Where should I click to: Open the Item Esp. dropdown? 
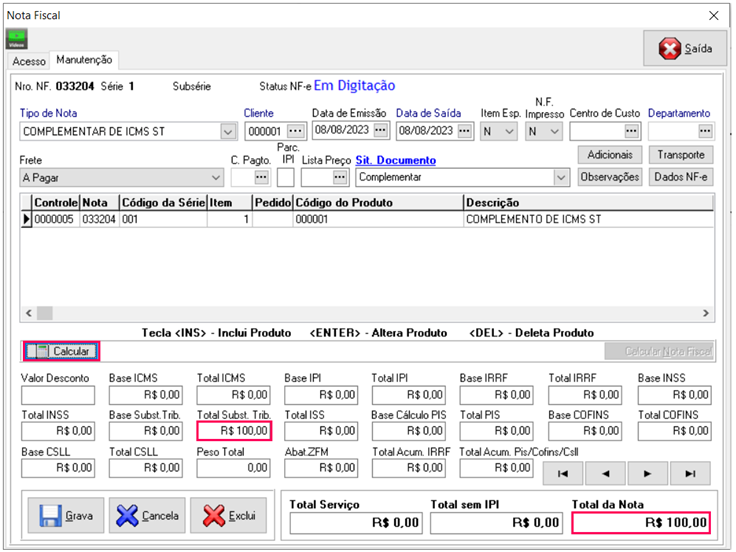508,131
